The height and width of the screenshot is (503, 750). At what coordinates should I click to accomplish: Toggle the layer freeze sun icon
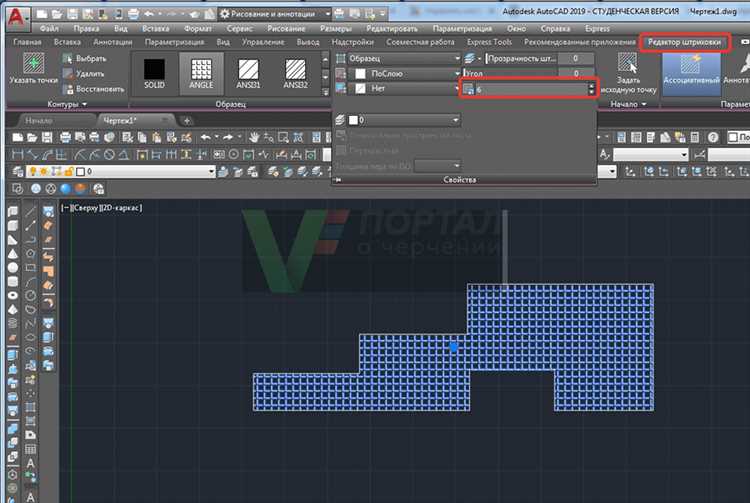tap(44, 171)
